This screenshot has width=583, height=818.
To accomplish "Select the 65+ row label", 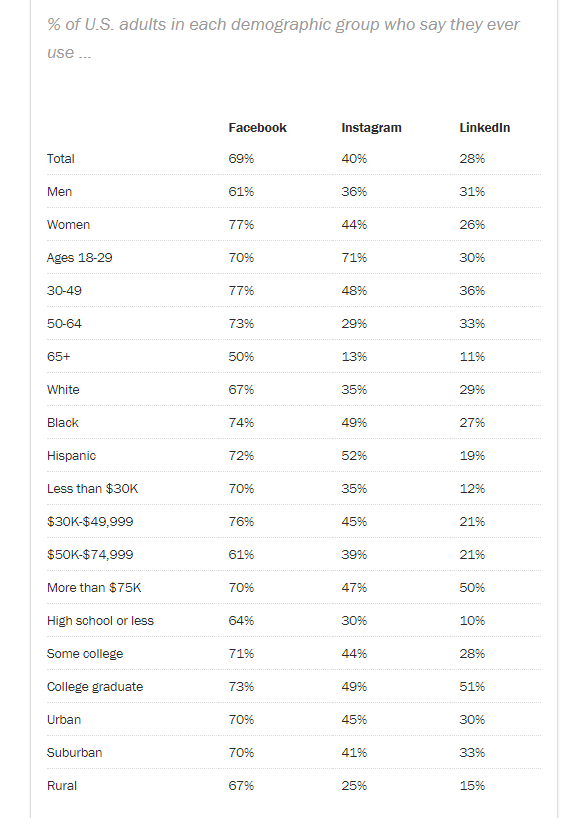I will [x=58, y=357].
